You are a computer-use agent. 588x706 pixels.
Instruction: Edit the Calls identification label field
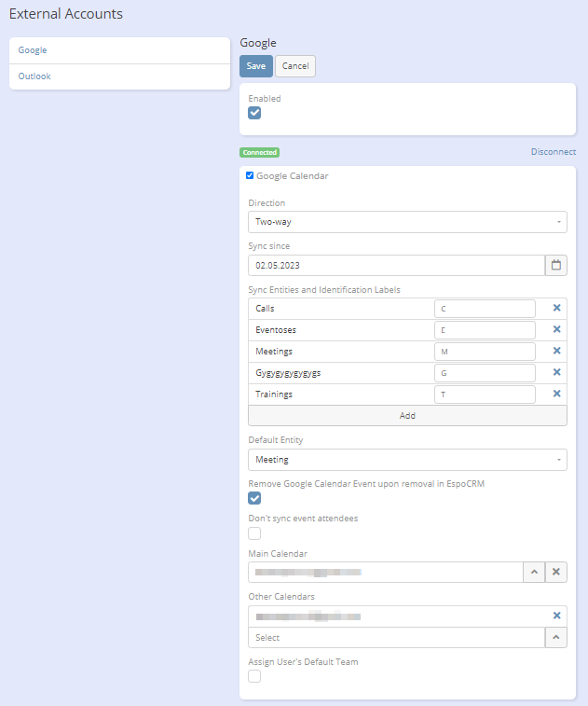click(485, 309)
